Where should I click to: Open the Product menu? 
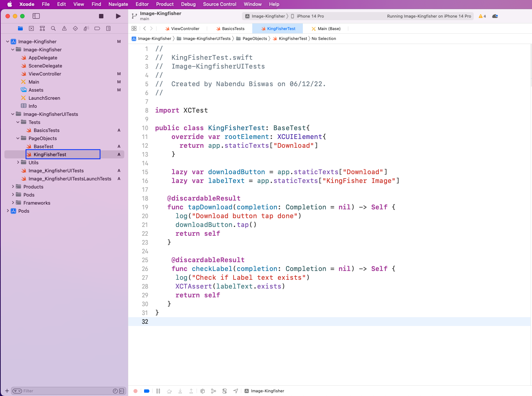pyautogui.click(x=165, y=4)
